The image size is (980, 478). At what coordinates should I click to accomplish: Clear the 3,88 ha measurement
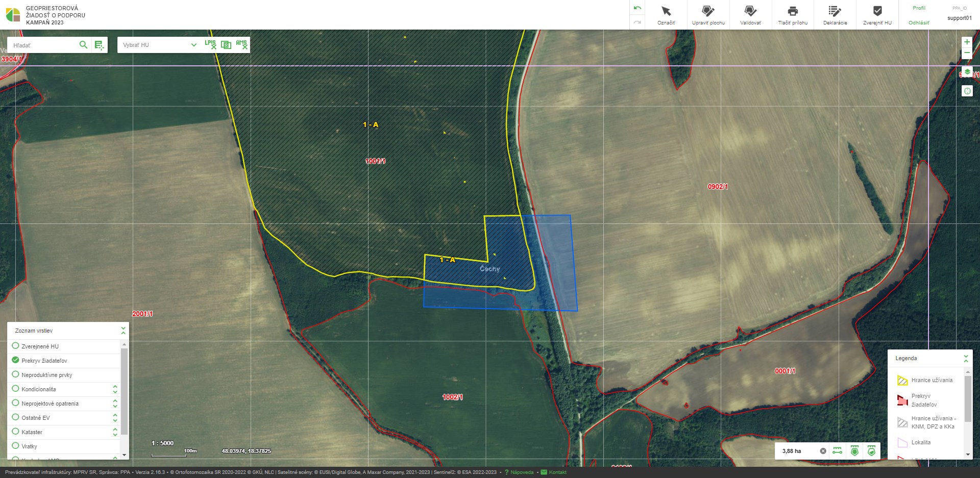coord(823,451)
